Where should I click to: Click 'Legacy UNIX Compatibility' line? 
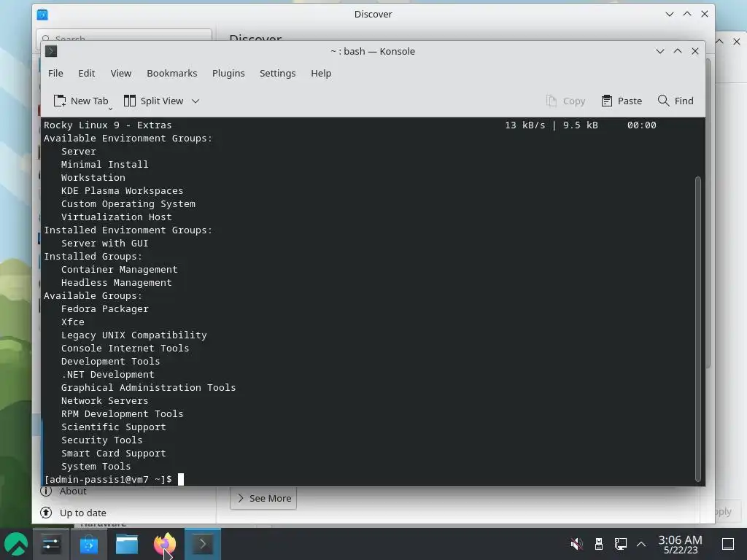[134, 335]
